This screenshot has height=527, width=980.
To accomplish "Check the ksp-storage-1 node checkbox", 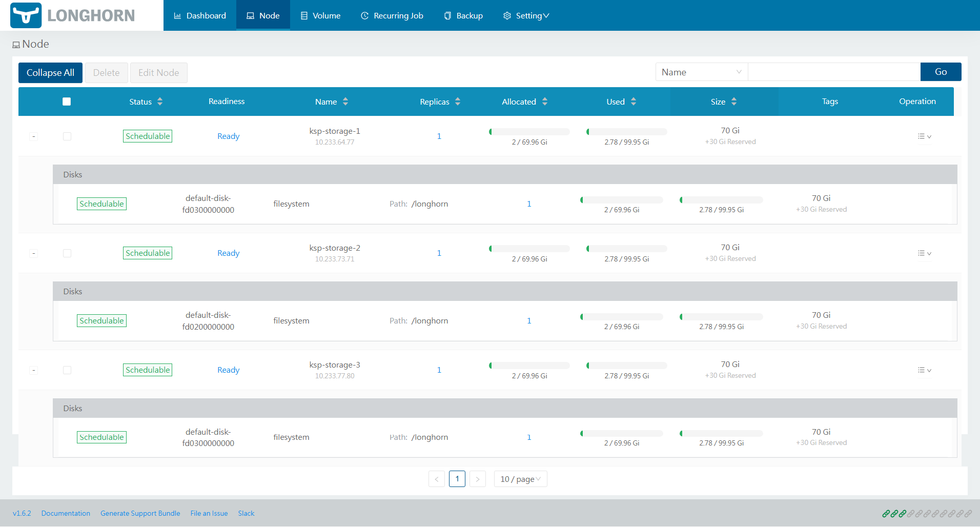I will (67, 136).
